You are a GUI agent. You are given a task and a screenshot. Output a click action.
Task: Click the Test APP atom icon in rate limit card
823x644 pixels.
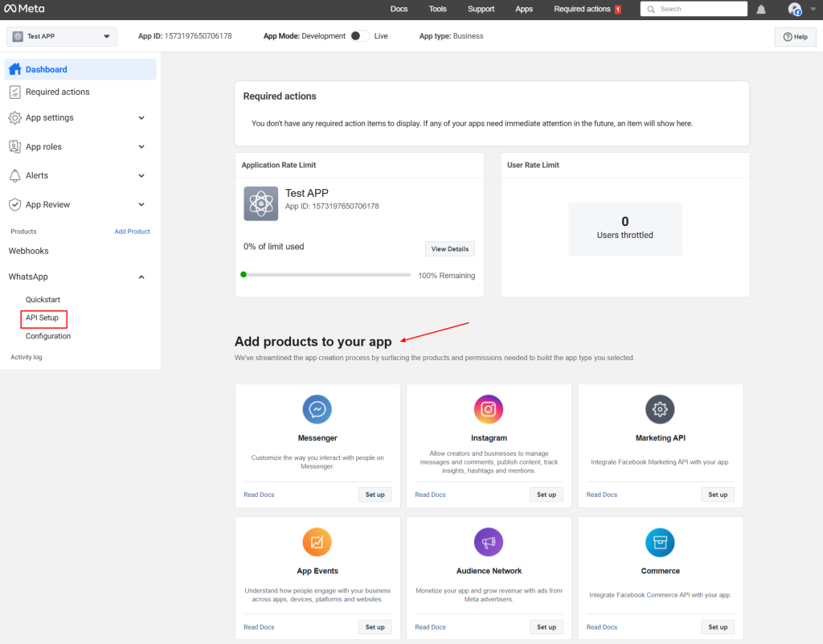click(261, 203)
